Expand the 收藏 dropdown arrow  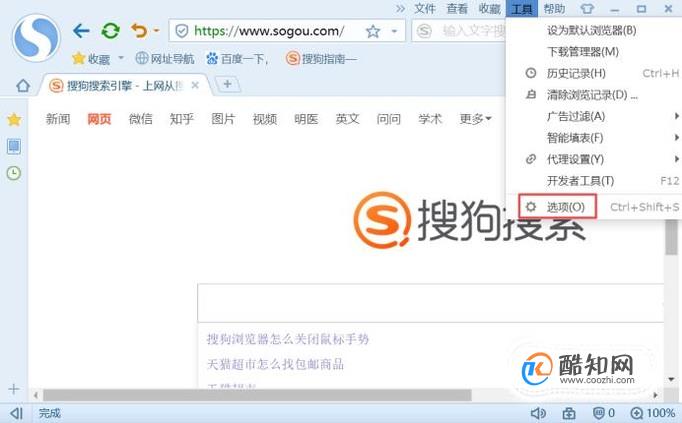[121, 57]
